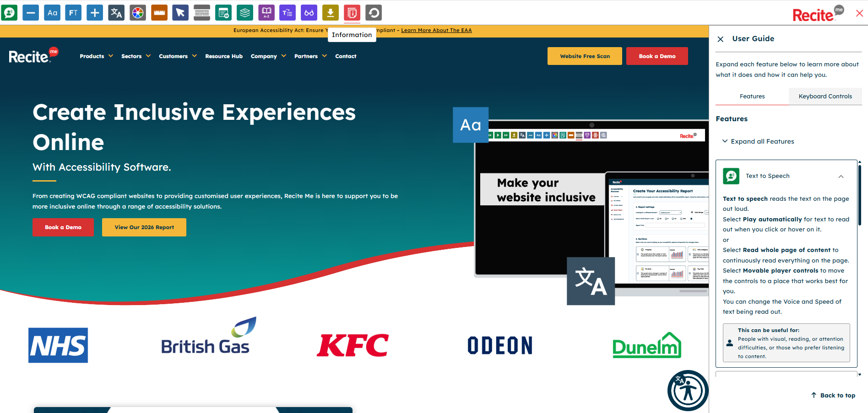Image resolution: width=868 pixels, height=413 pixels.
Task: Open the translate language tool in toolbar
Action: click(x=116, y=13)
